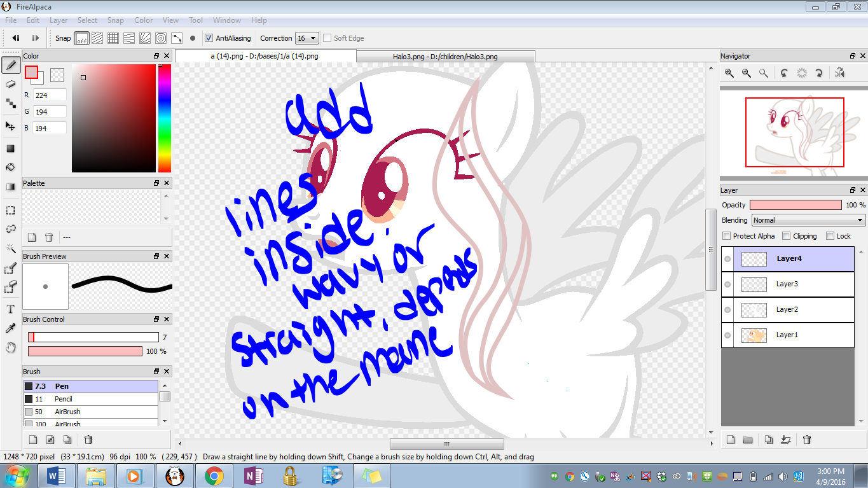Float the Brush Control panel
868x488 pixels.
[156, 319]
